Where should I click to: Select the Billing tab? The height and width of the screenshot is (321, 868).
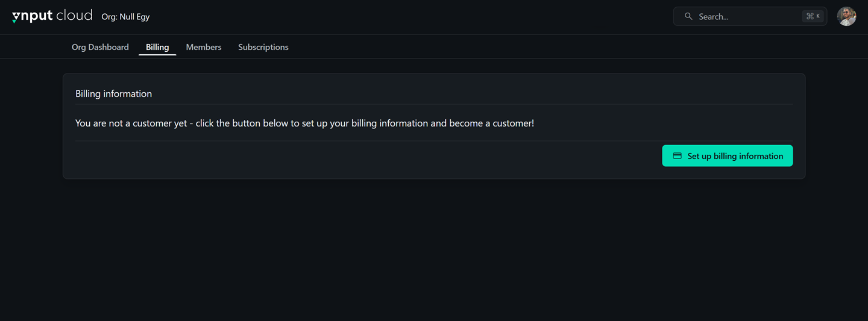(157, 47)
